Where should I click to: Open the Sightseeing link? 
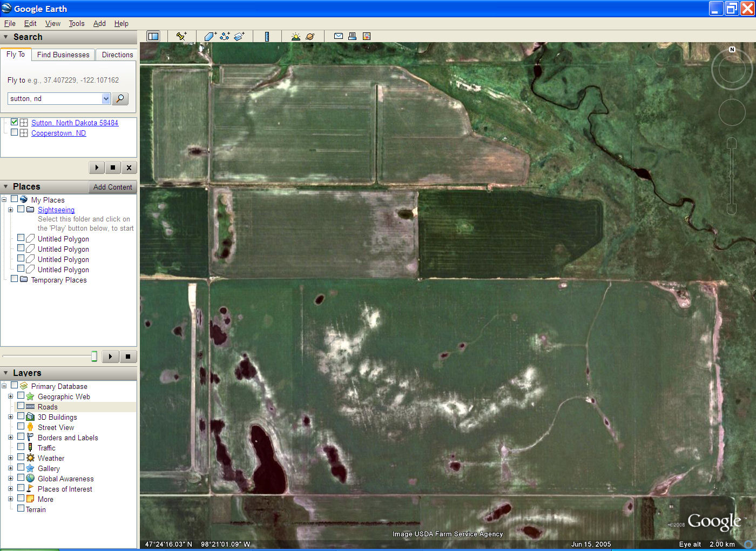tap(56, 210)
